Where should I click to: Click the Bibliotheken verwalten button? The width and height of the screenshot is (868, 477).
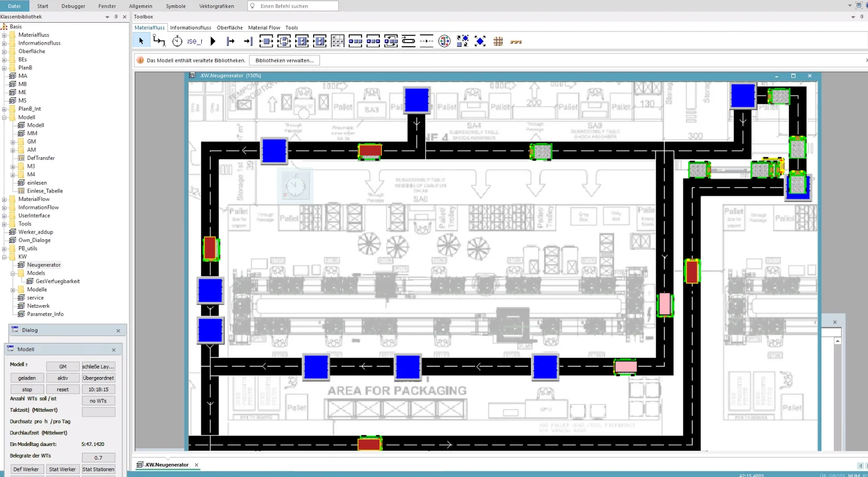(284, 60)
